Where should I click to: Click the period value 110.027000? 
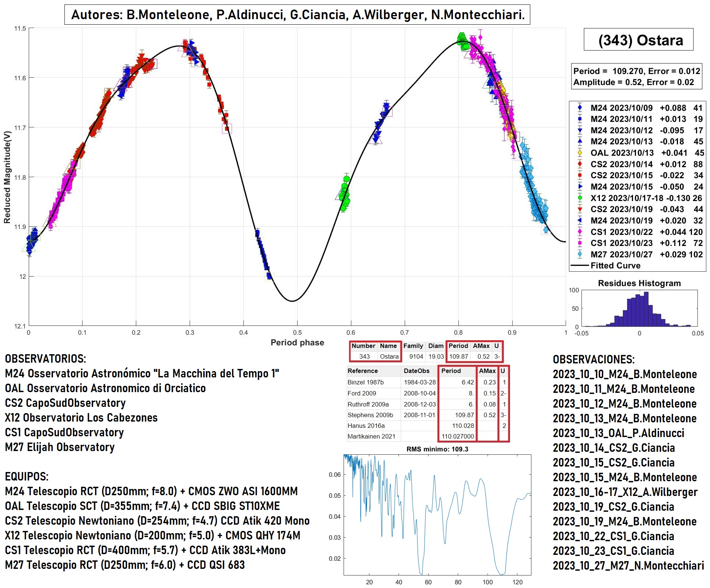458,436
